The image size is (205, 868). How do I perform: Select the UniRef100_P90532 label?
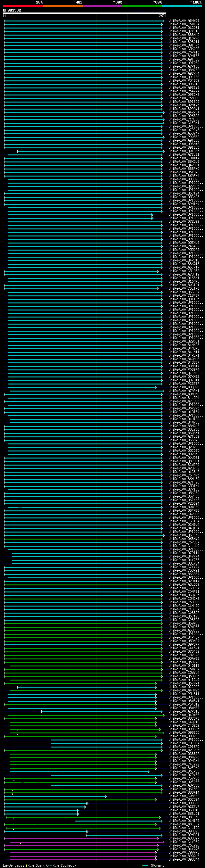pos(184,137)
